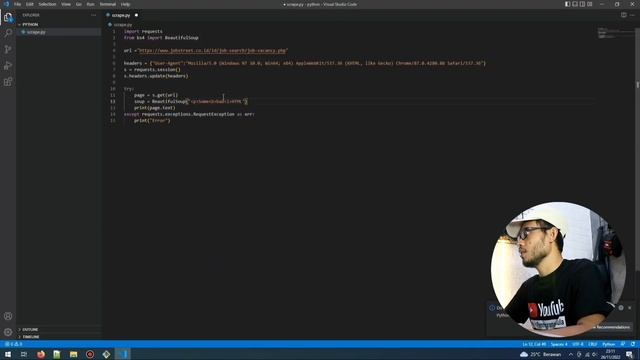Open the UTF-8 encoding selector
640x360 pixels.
pyautogui.click(x=578, y=344)
